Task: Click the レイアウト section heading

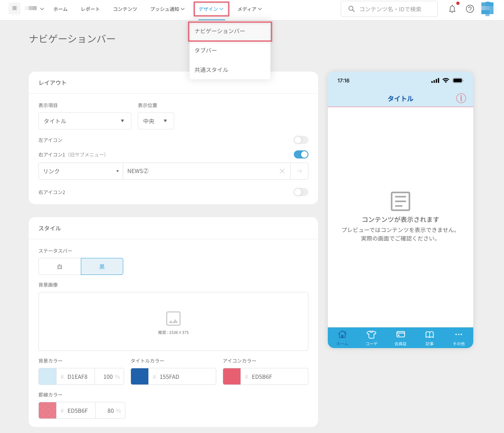Action: click(x=53, y=82)
